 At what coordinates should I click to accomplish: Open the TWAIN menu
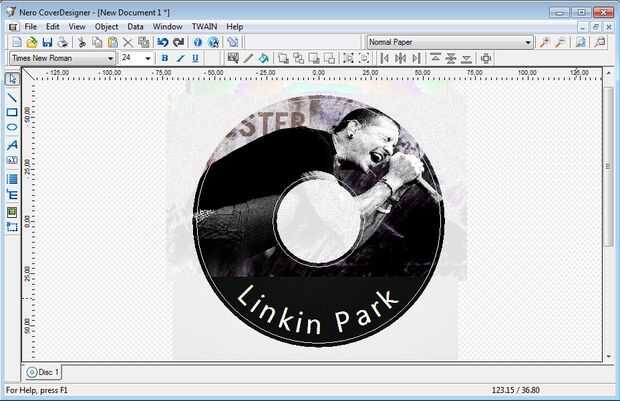[204, 27]
